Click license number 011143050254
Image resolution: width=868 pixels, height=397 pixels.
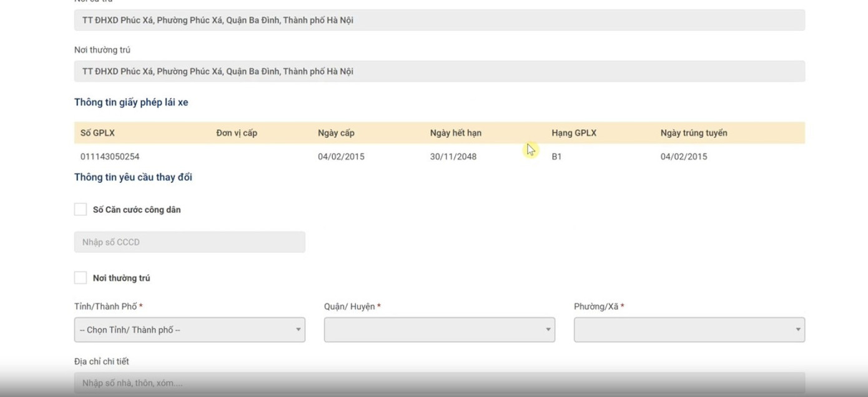(110, 157)
